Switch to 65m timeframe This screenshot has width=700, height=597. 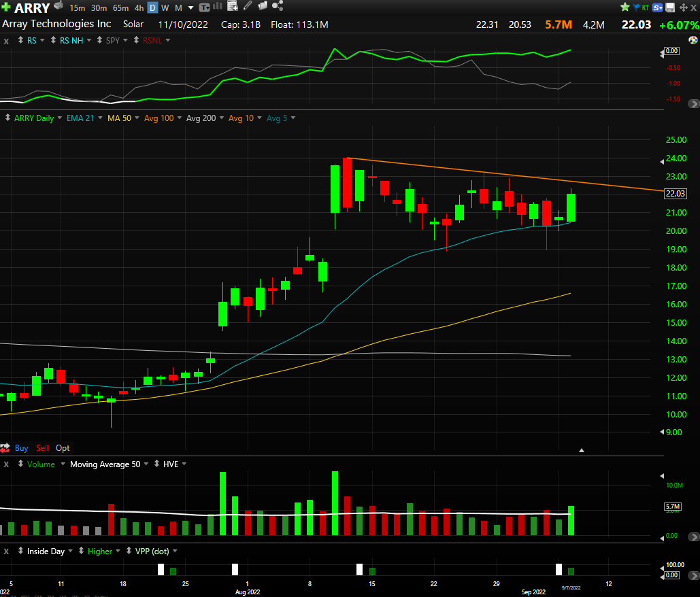coord(120,8)
